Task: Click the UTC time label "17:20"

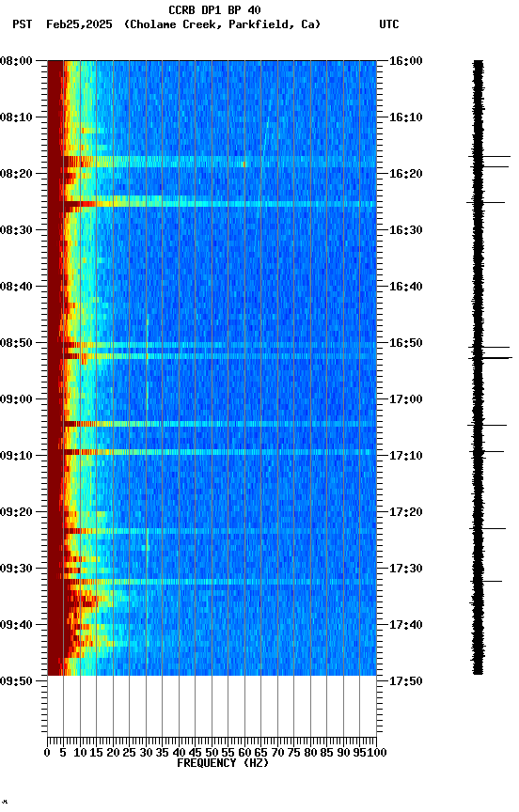Action: (x=405, y=512)
